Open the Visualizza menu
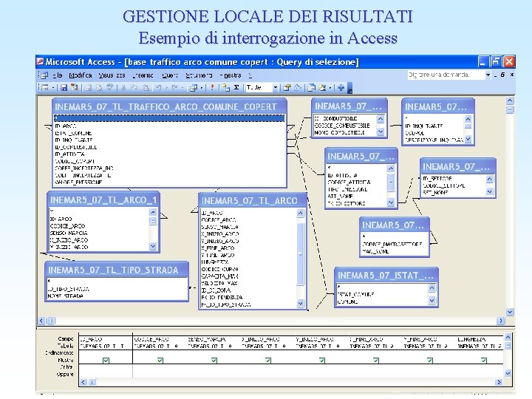The image size is (532, 399). click(112, 75)
